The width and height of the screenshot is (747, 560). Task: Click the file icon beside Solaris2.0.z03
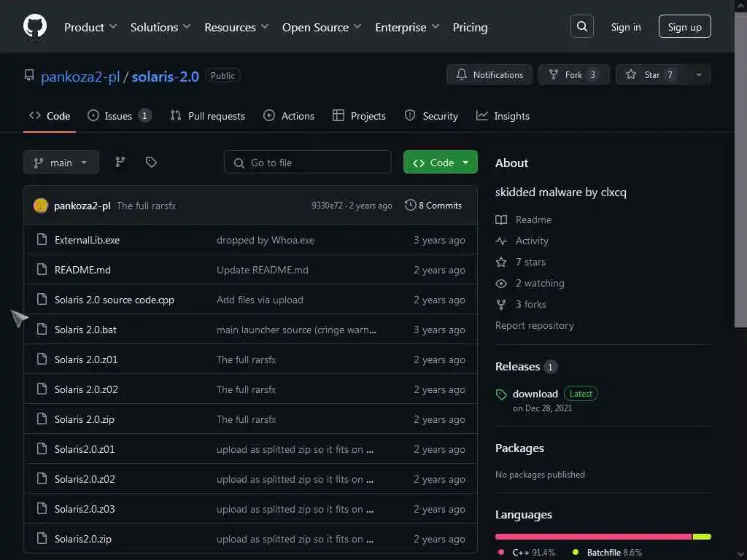(42, 508)
